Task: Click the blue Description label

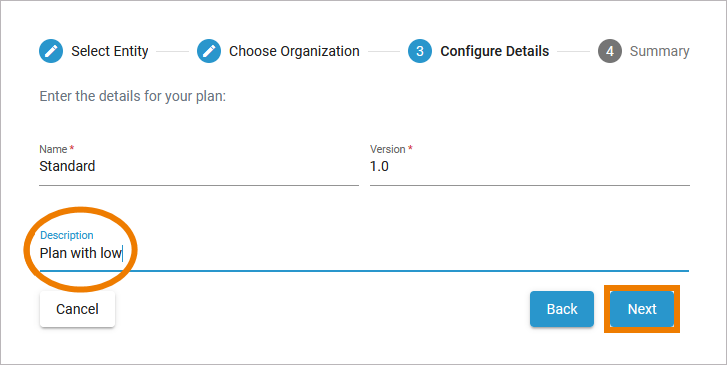Action: [x=67, y=236]
